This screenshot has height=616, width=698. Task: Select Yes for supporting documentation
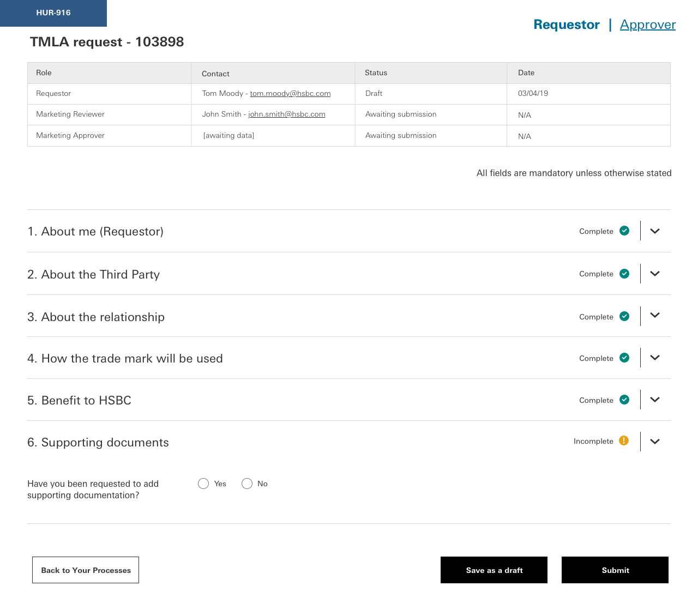pyautogui.click(x=203, y=484)
